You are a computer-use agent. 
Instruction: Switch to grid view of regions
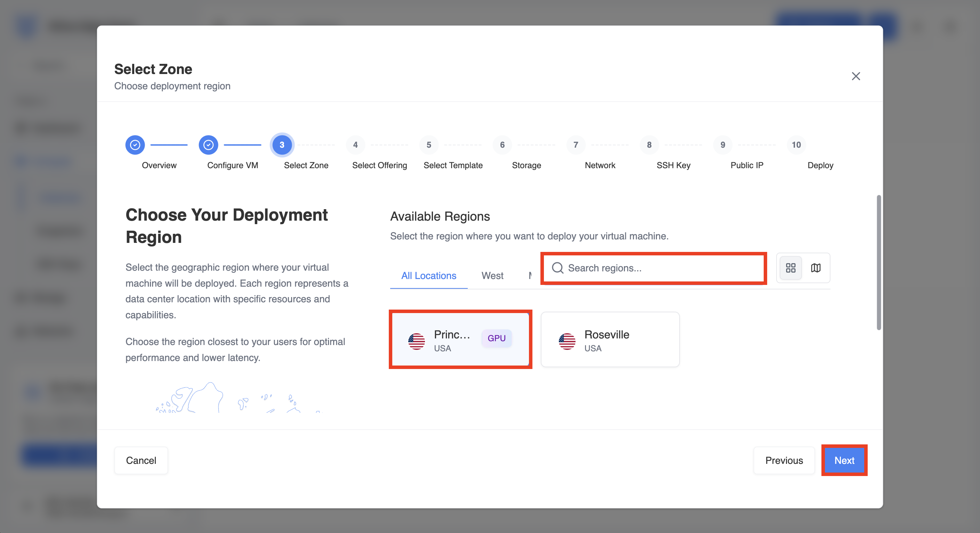point(790,268)
